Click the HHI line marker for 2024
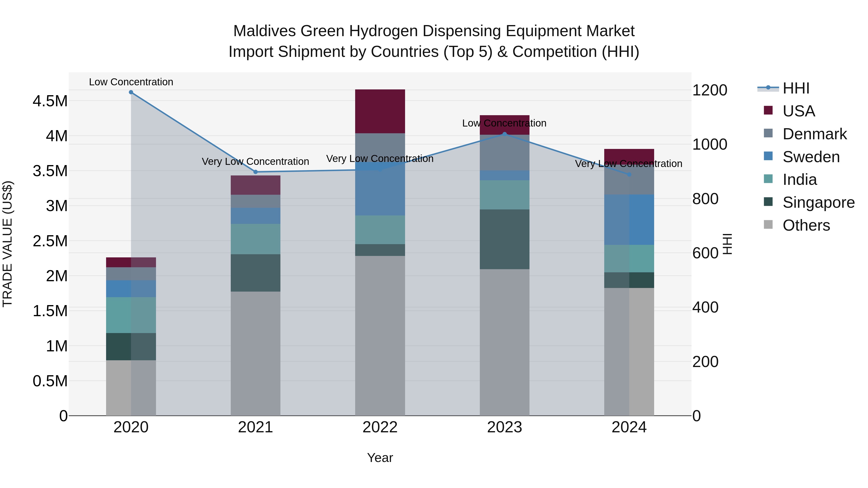This screenshot has height=488, width=868. [x=629, y=175]
